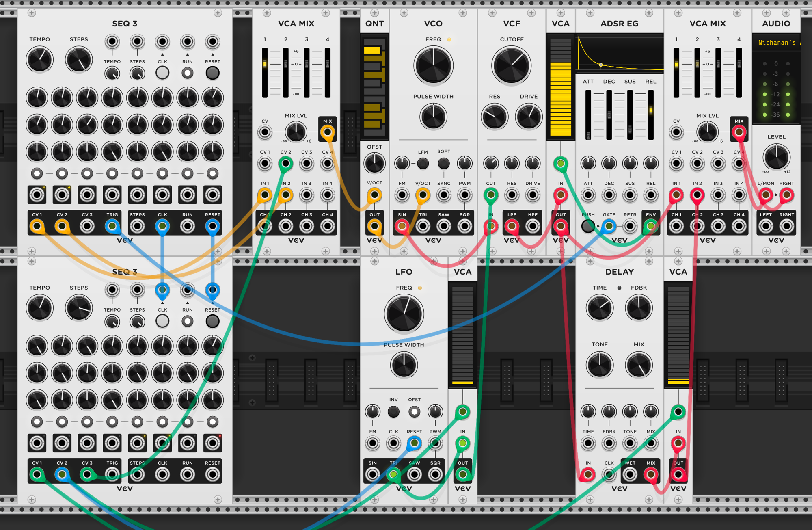
Task: Click the VCO SAW output jack
Action: click(444, 226)
